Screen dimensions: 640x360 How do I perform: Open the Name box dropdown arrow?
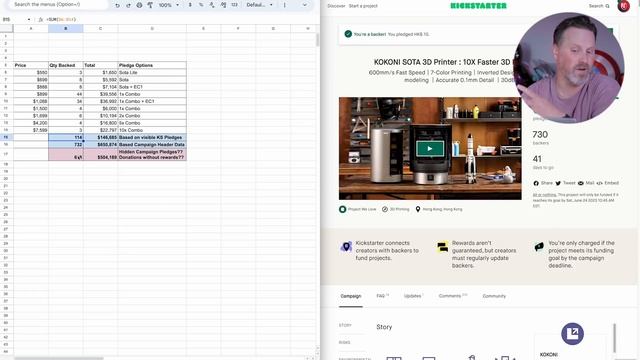click(x=29, y=20)
